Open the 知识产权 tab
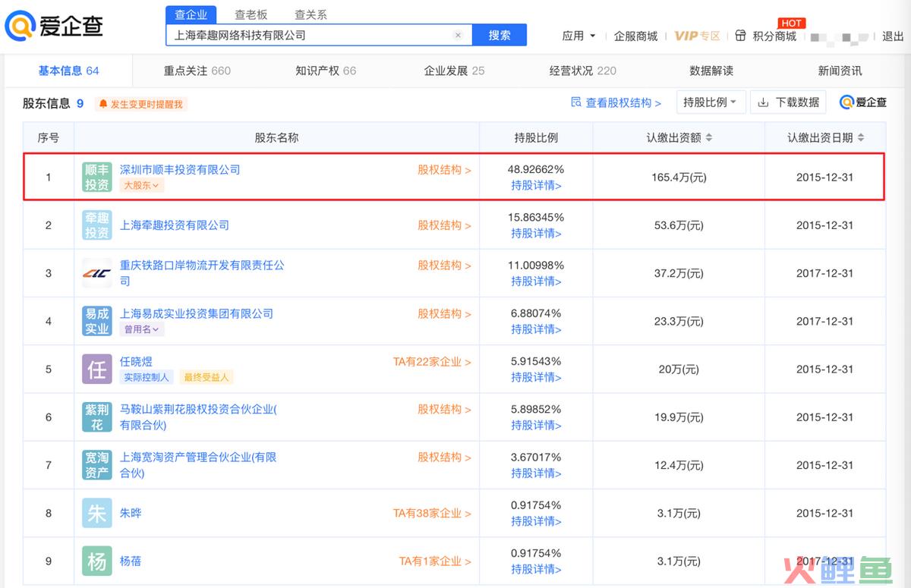Screen dimensions: 911x588 (x=326, y=71)
